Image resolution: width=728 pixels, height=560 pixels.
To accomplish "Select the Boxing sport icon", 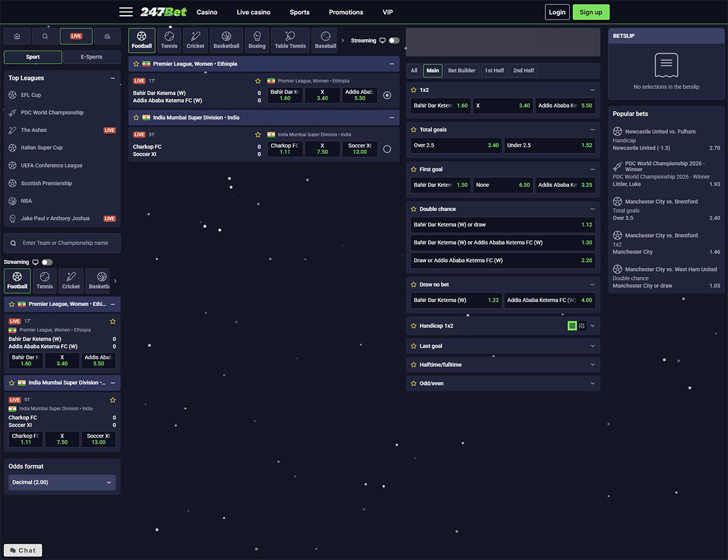I will click(257, 40).
